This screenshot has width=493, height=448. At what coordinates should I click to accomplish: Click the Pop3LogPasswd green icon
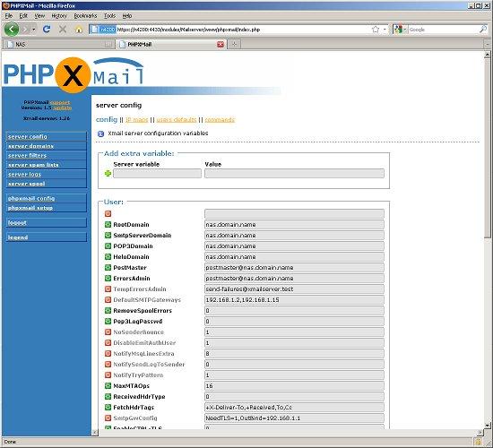[x=108, y=322]
